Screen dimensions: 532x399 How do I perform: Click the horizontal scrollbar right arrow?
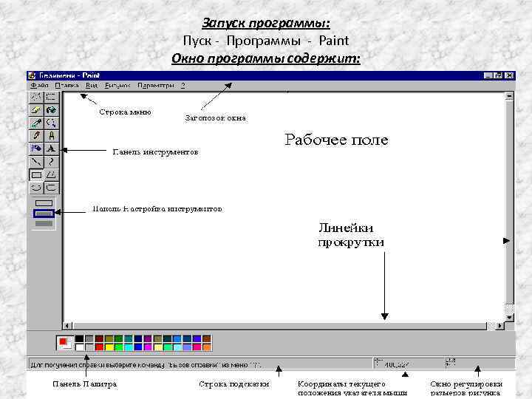click(499, 326)
